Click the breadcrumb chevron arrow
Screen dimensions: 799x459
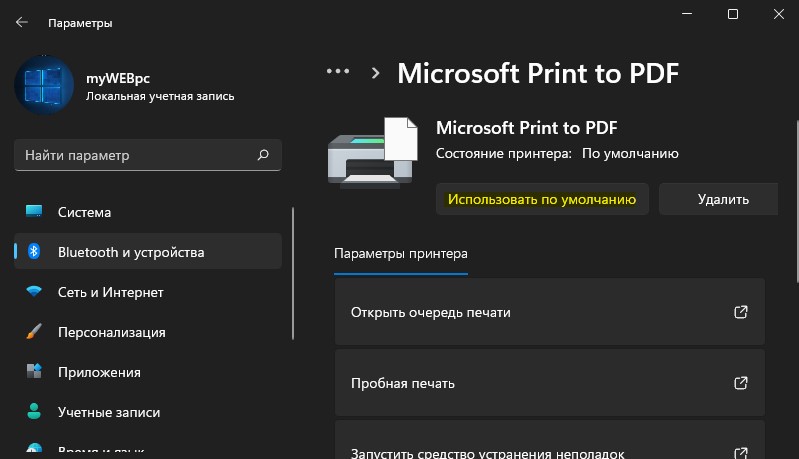(x=376, y=73)
